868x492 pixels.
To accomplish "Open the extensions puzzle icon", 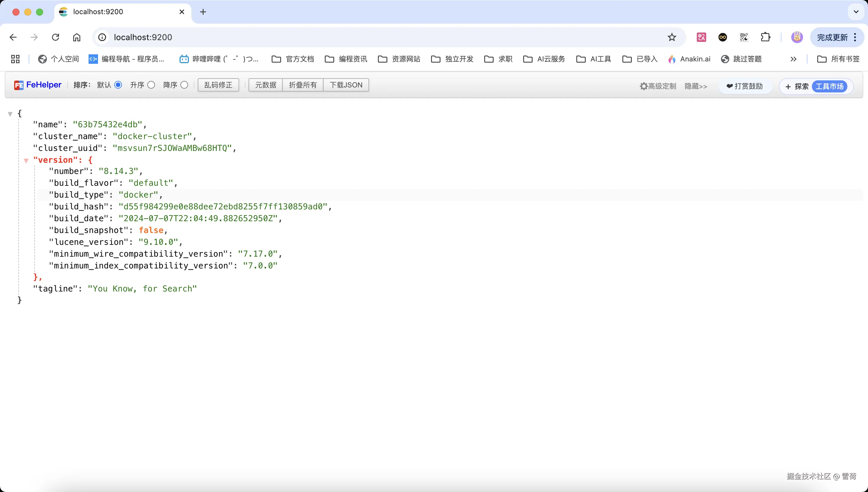I will click(765, 37).
